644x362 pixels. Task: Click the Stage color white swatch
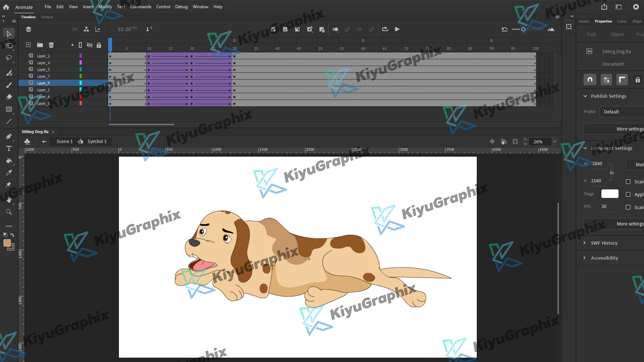click(x=610, y=194)
